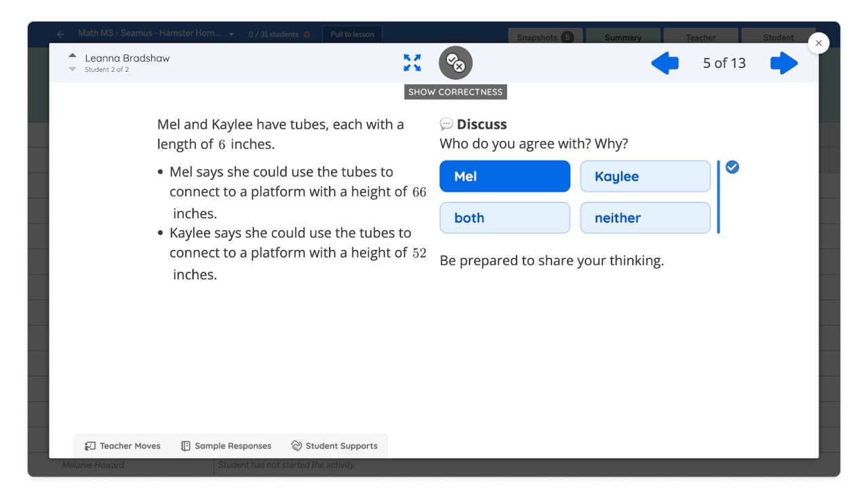Click the fullscreen expand arrows icon
This screenshot has width=868, height=498.
pos(412,63)
